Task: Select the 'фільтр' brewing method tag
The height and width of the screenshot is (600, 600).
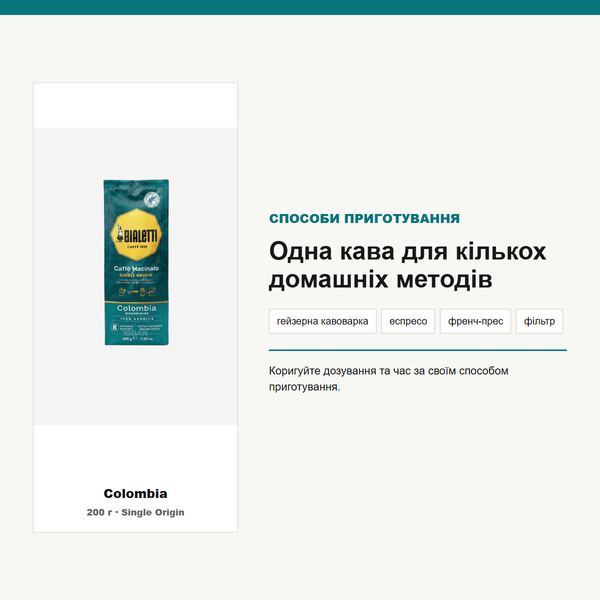Action: click(539, 321)
